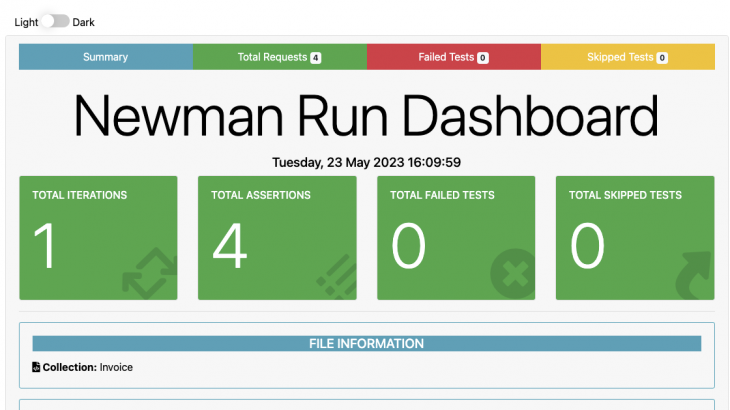
Task: Click the Dark mode label
Action: [84, 22]
